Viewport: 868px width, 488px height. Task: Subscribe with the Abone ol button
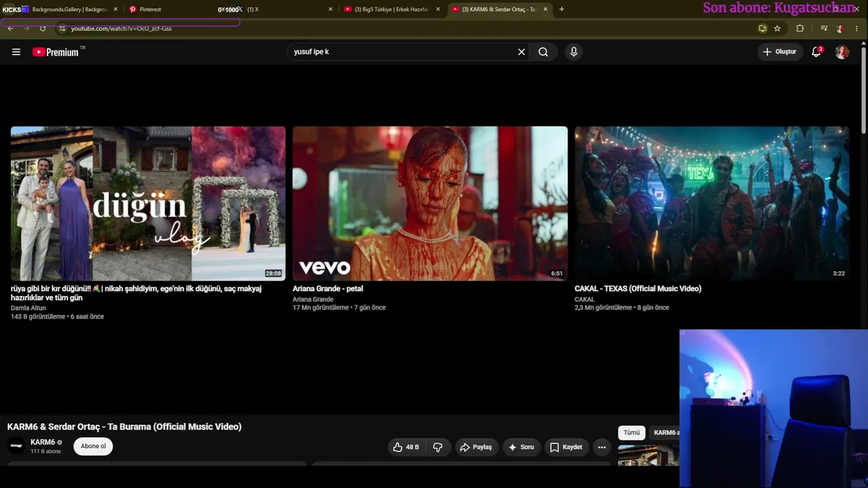94,446
